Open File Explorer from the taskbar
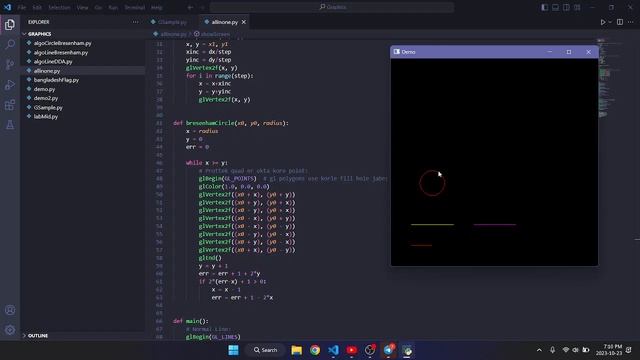Screen dimensions: 640x360 tap(297, 350)
